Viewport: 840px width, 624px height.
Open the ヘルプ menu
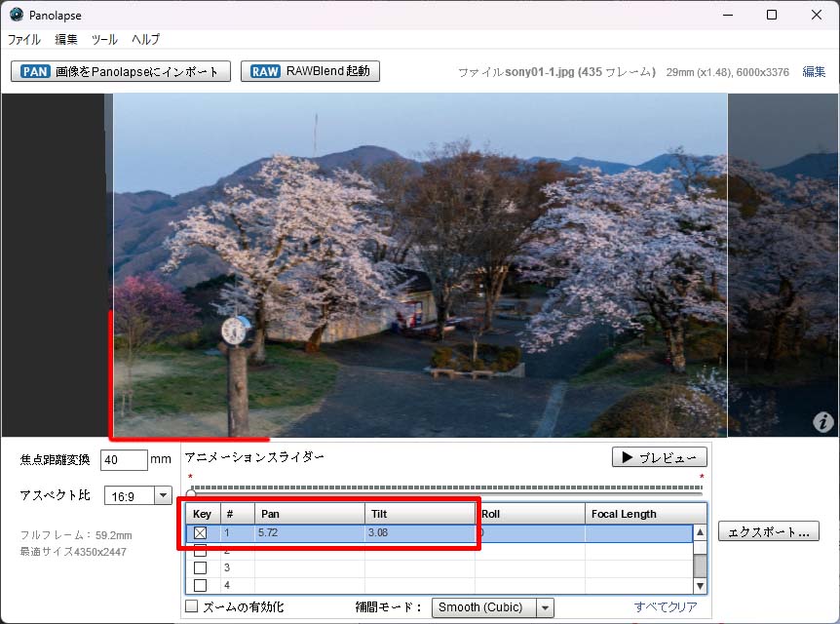pyautogui.click(x=145, y=40)
